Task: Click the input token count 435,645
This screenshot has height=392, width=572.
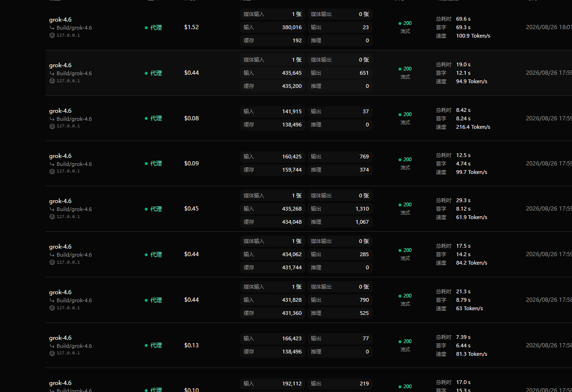Action: pos(292,73)
